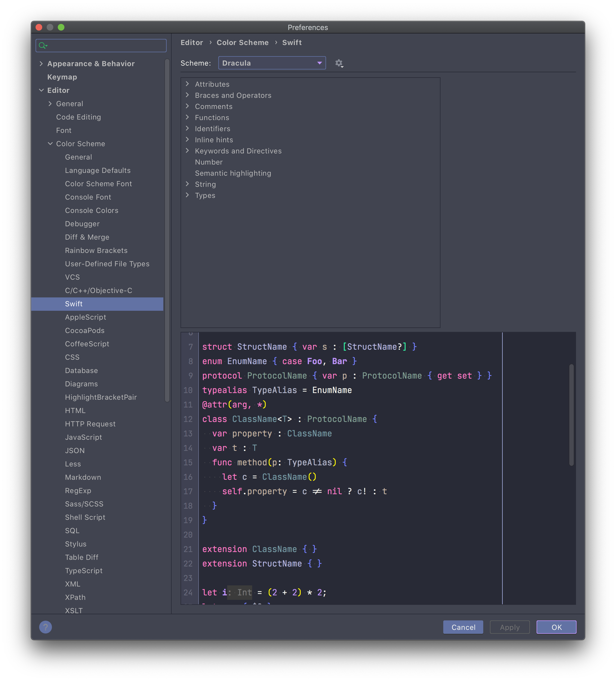
Task: Select Semantic highlighting
Action: (x=233, y=173)
